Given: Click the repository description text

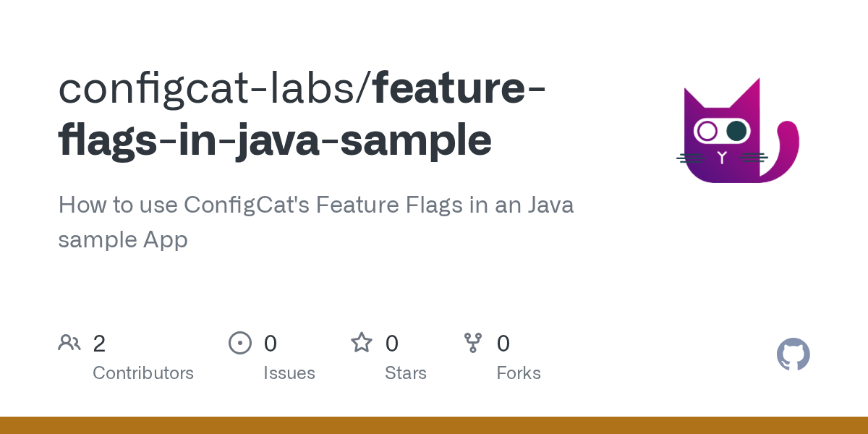Looking at the screenshot, I should pyautogui.click(x=316, y=222).
